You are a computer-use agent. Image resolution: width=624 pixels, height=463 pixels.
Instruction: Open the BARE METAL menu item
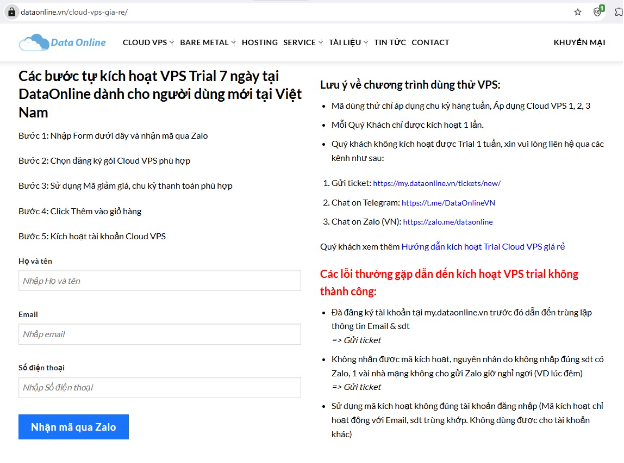(204, 42)
